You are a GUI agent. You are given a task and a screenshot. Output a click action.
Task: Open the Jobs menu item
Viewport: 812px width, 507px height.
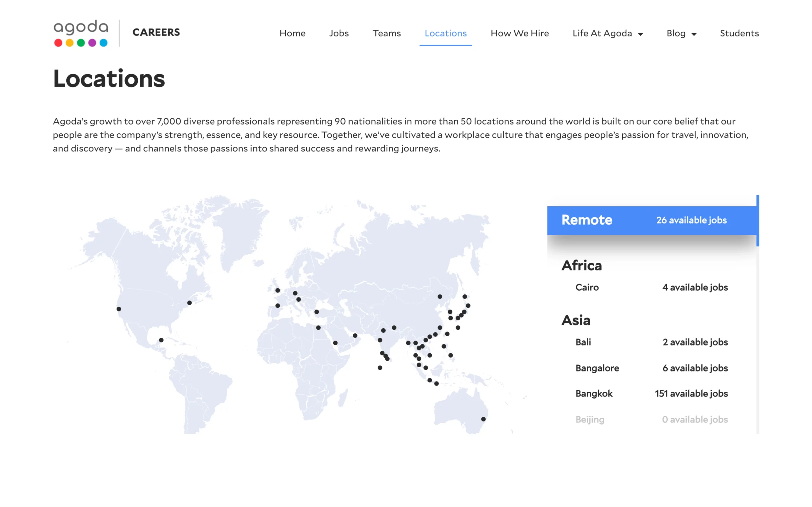[x=339, y=33]
